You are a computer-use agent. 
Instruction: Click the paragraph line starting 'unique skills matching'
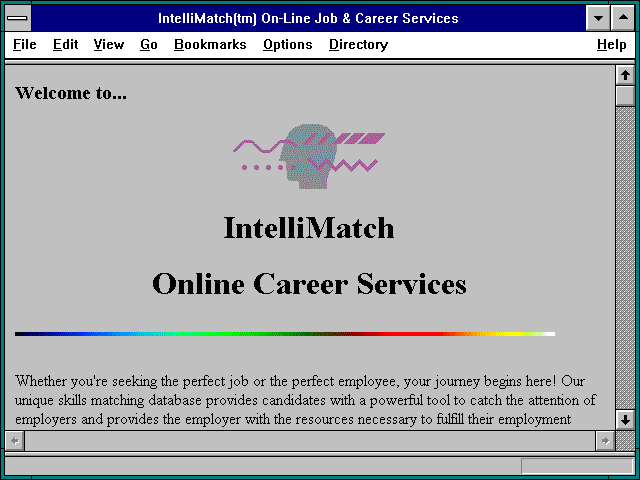[305, 400]
